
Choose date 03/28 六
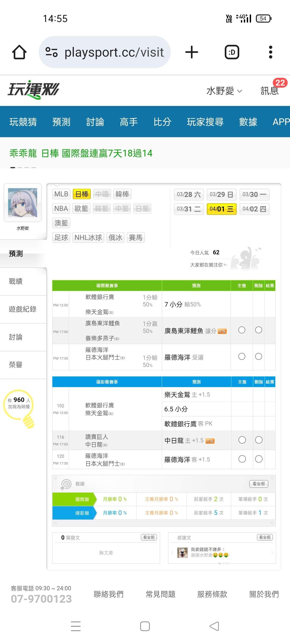[x=189, y=195]
